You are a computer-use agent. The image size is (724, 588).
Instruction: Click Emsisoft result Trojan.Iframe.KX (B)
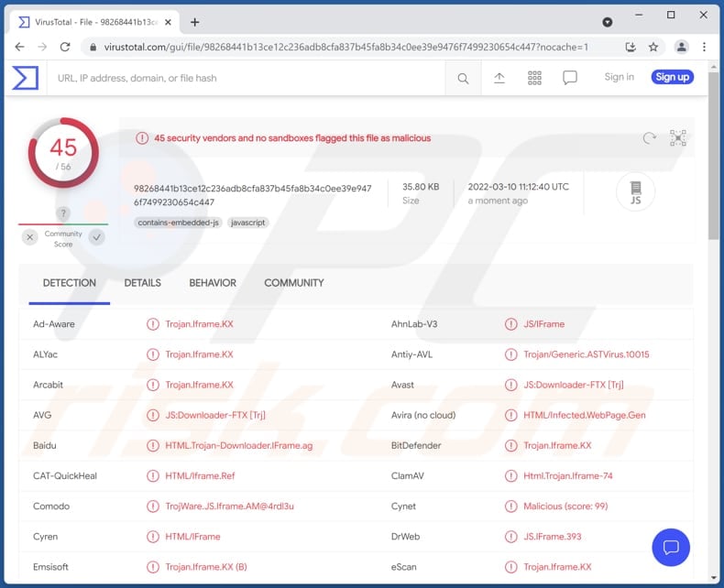tap(206, 567)
